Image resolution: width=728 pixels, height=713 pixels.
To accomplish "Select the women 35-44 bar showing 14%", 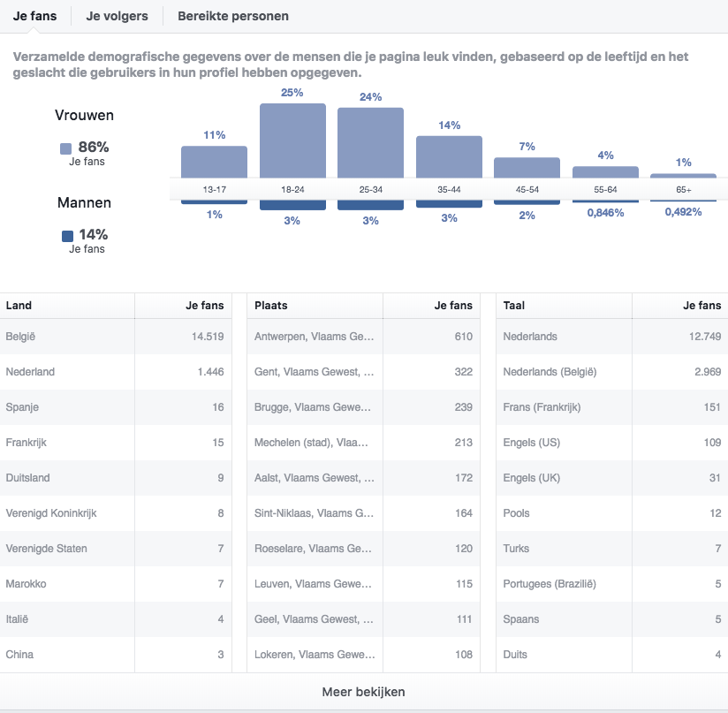I will pos(449,157).
